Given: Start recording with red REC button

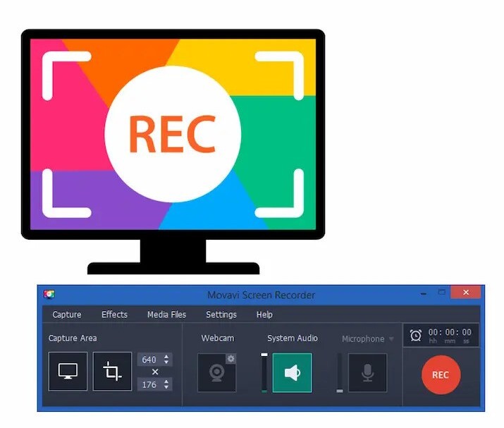Looking at the screenshot, I should 441,374.
